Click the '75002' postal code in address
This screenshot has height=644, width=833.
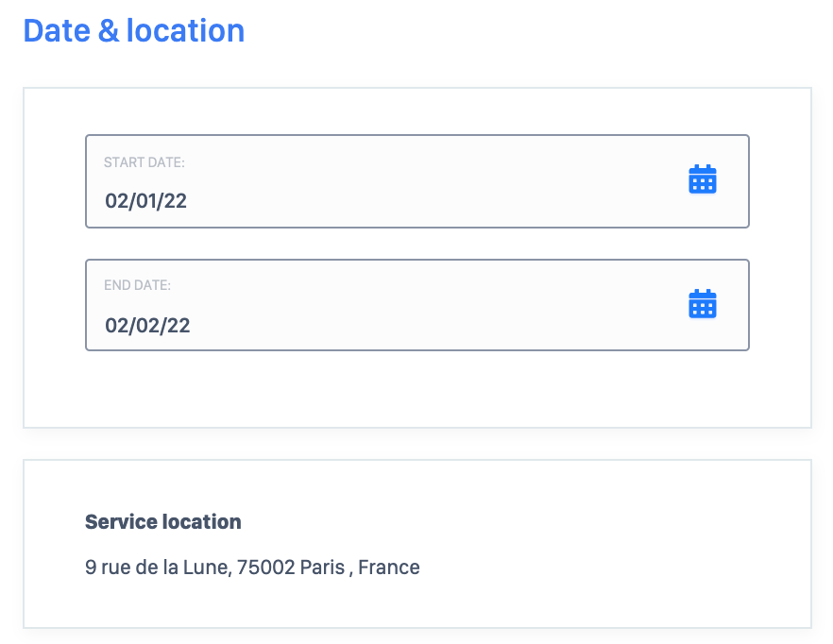tap(265, 568)
